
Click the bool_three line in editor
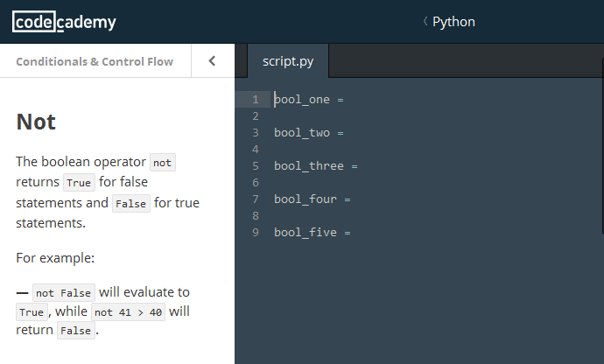point(315,166)
